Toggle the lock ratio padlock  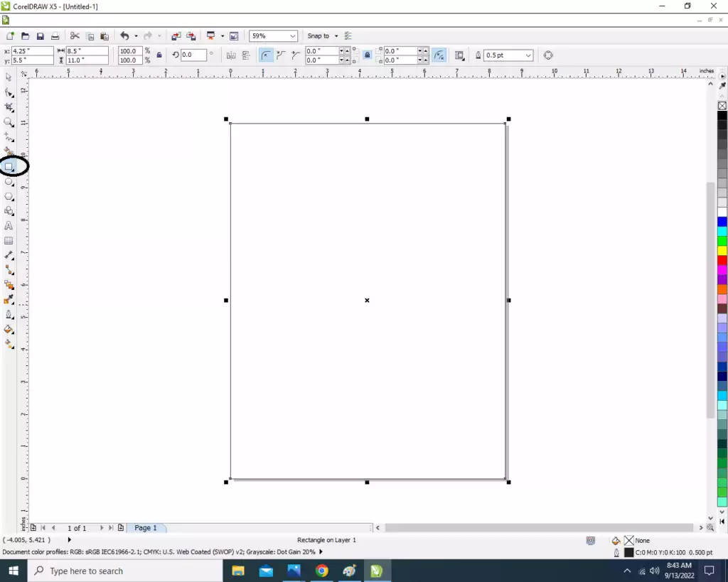[159, 55]
